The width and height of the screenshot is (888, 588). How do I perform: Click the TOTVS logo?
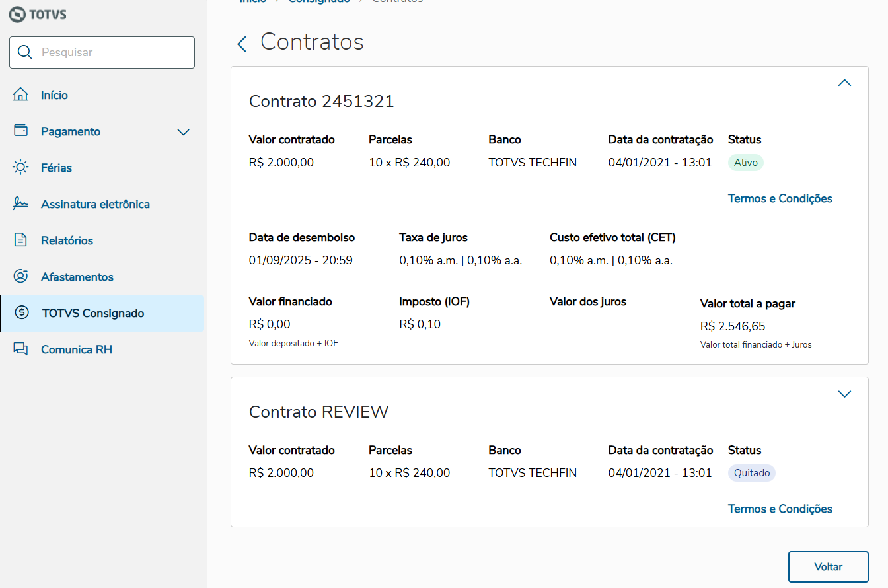(38, 14)
